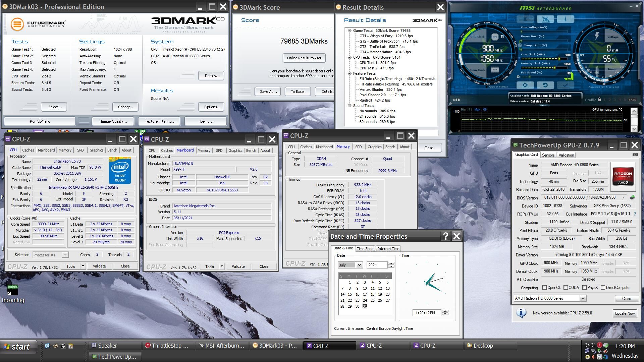Open fan speed settings gear in Afterburner
The width and height of the screenshot is (644, 362).
click(x=519, y=77)
